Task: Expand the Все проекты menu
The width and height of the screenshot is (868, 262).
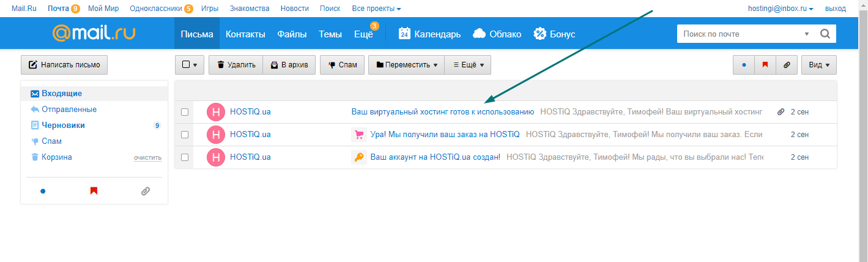Action: pos(377,9)
